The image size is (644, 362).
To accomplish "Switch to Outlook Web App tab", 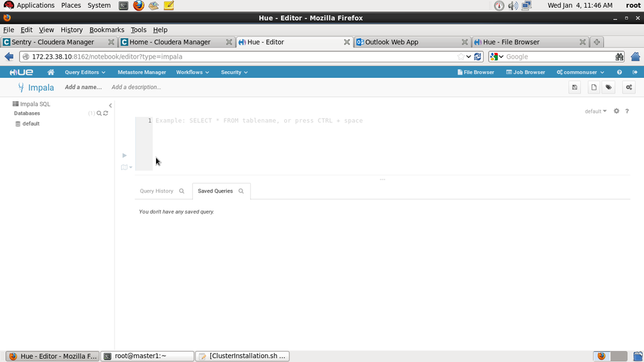I will click(x=413, y=42).
